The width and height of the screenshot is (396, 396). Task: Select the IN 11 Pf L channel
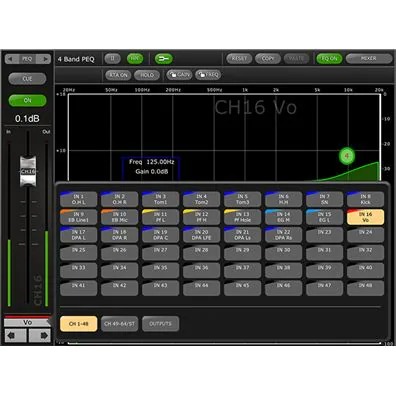[x=160, y=217]
